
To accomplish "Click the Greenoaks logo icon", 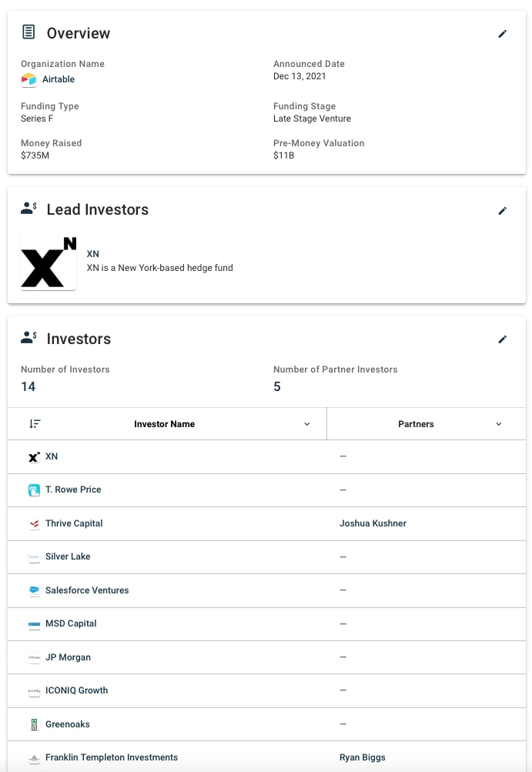I will click(34, 725).
